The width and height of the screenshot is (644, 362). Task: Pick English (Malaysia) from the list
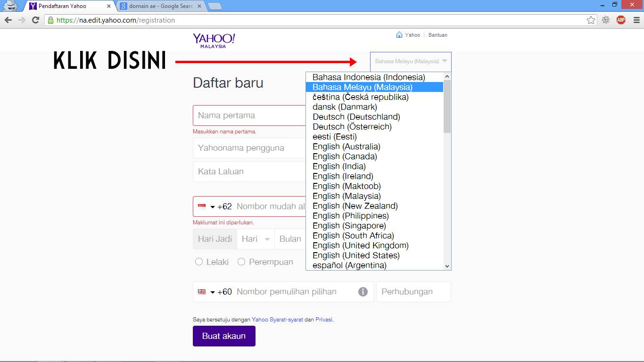click(x=375, y=196)
